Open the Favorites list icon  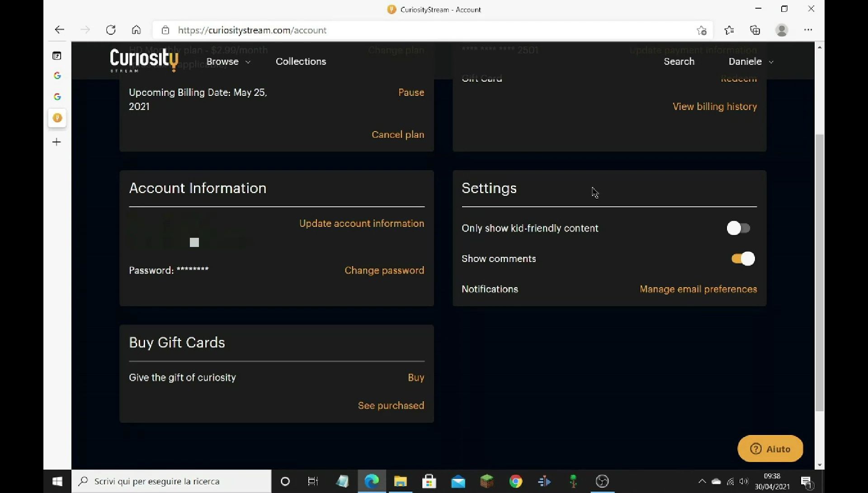pyautogui.click(x=729, y=30)
